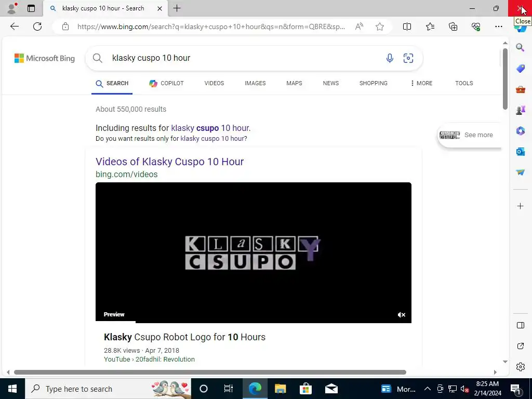Viewport: 532px width, 399px height.
Task: Toggle split screen view
Action: click(x=407, y=26)
